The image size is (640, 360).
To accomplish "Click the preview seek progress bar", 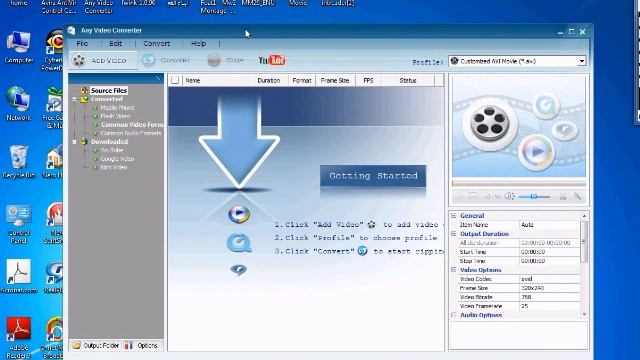I will pos(519,184).
